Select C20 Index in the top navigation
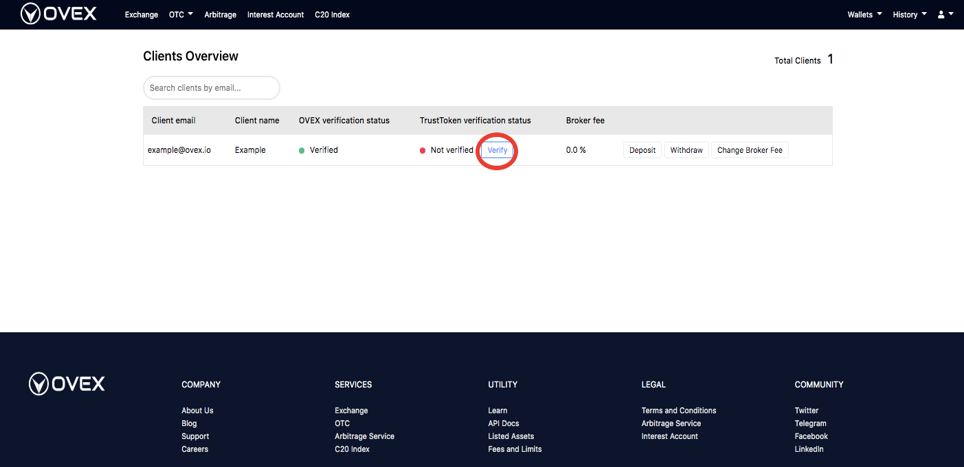 tap(332, 15)
